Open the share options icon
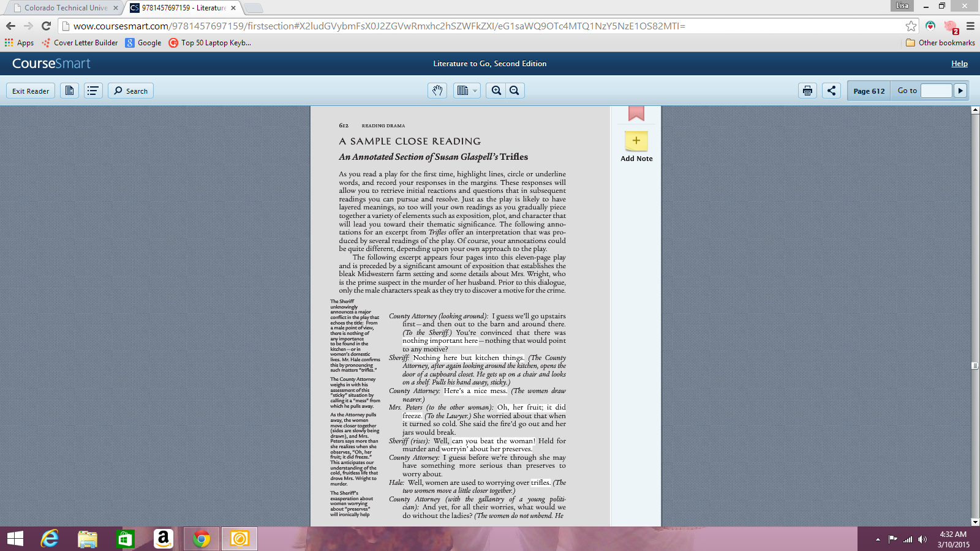980x551 pixels. pyautogui.click(x=831, y=91)
